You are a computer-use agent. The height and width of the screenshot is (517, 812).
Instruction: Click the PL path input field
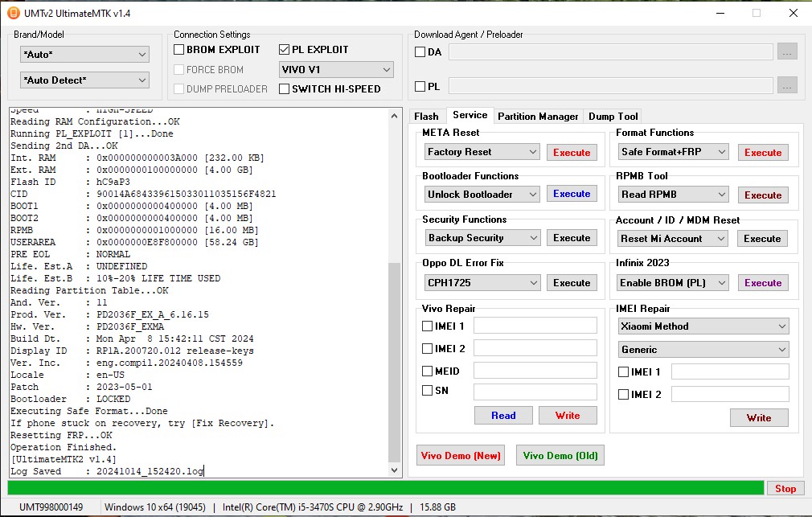pos(611,85)
